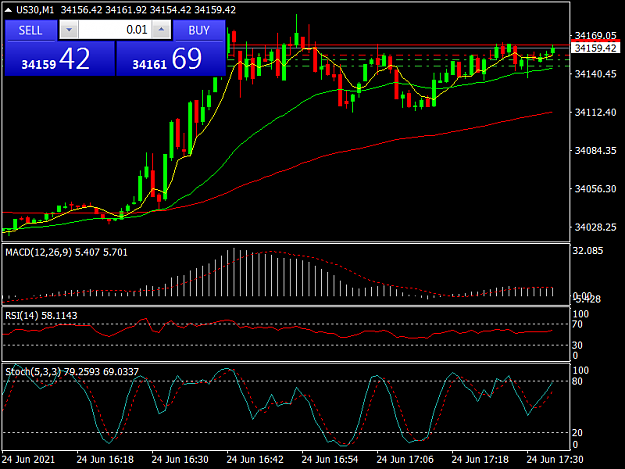
Task: Click the time label 24 Jun 16:54
Action: coord(330,459)
